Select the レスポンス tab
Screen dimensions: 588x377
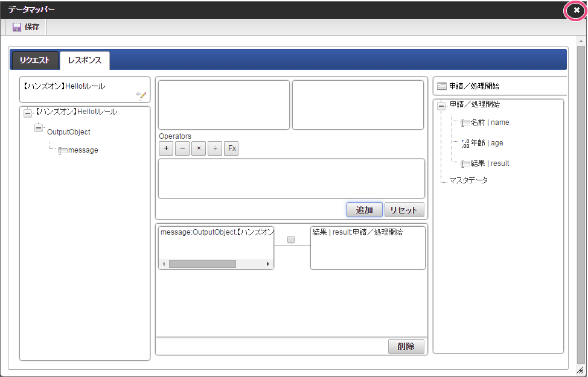coord(85,60)
